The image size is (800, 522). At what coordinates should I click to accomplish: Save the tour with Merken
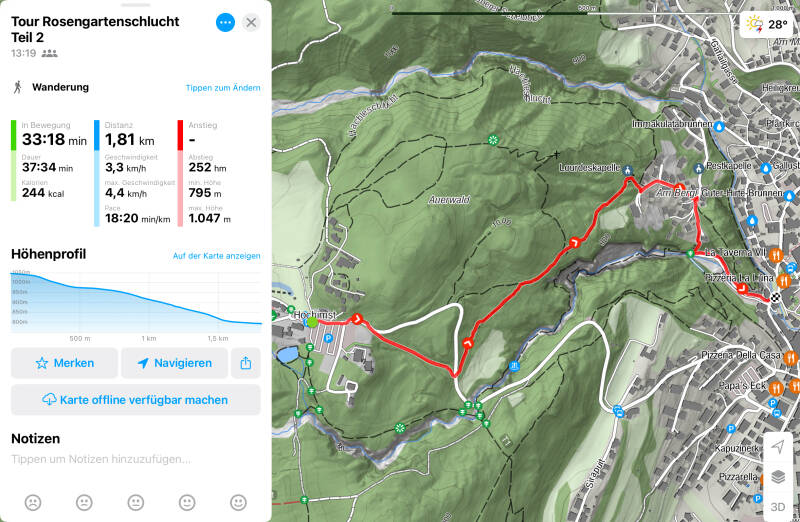(x=64, y=363)
